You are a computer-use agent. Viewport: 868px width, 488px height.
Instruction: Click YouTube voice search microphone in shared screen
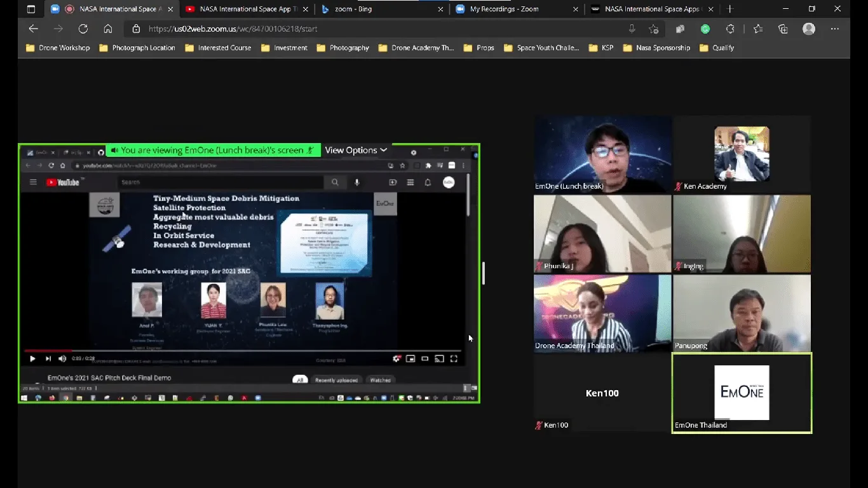(x=357, y=182)
